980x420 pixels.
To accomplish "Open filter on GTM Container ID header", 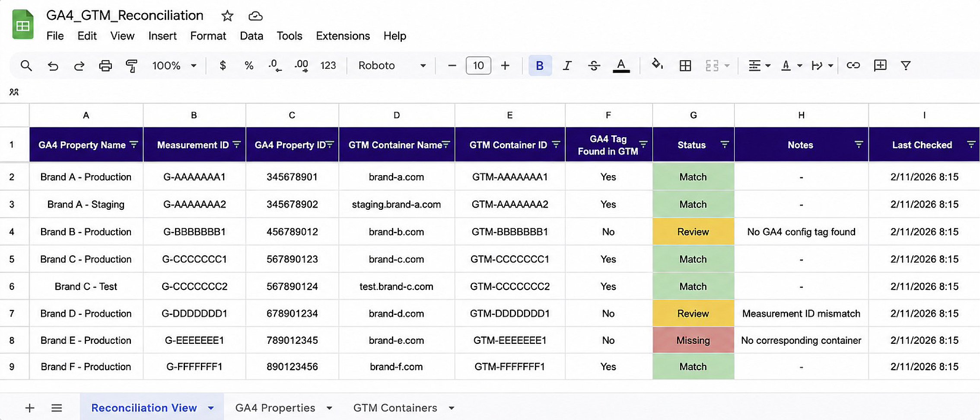I will pyautogui.click(x=556, y=144).
